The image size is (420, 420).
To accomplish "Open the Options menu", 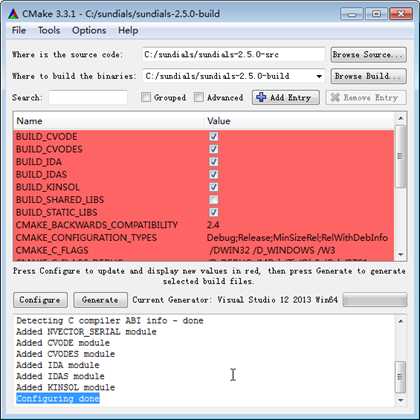I will click(x=89, y=30).
